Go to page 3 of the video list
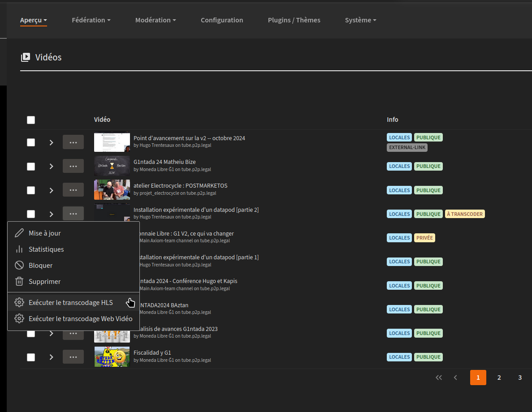 pos(520,378)
